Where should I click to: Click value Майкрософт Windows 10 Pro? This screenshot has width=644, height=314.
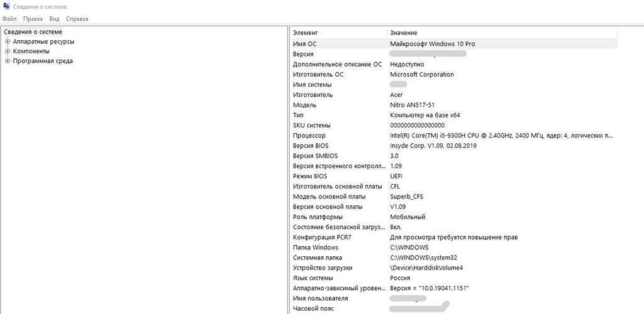pos(433,43)
